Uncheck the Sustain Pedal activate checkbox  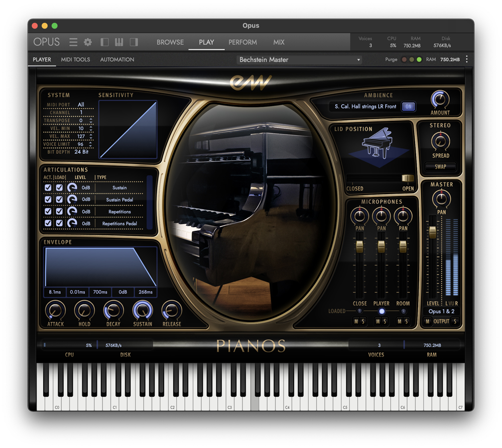coord(48,199)
